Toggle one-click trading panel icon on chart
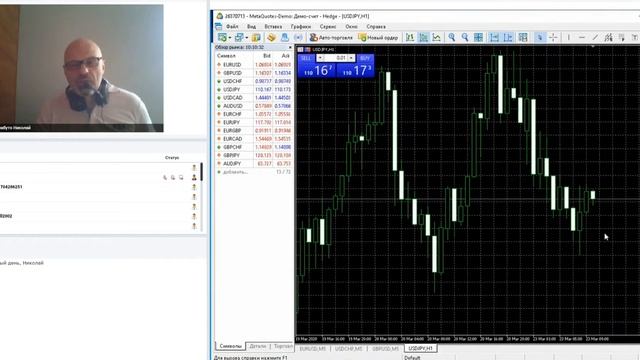Screen dimensions: 640x360 [300, 49]
